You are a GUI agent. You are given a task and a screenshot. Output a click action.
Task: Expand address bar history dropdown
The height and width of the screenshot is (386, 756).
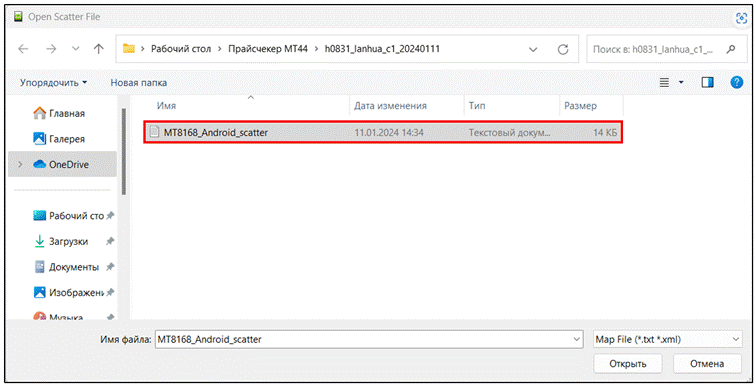pyautogui.click(x=533, y=49)
